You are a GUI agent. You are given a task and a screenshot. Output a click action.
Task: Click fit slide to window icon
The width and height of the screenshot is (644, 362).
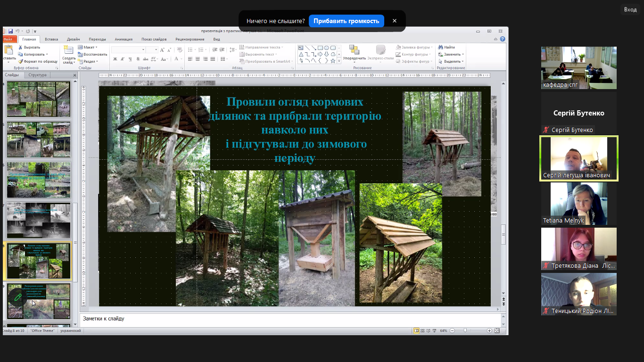(x=497, y=331)
